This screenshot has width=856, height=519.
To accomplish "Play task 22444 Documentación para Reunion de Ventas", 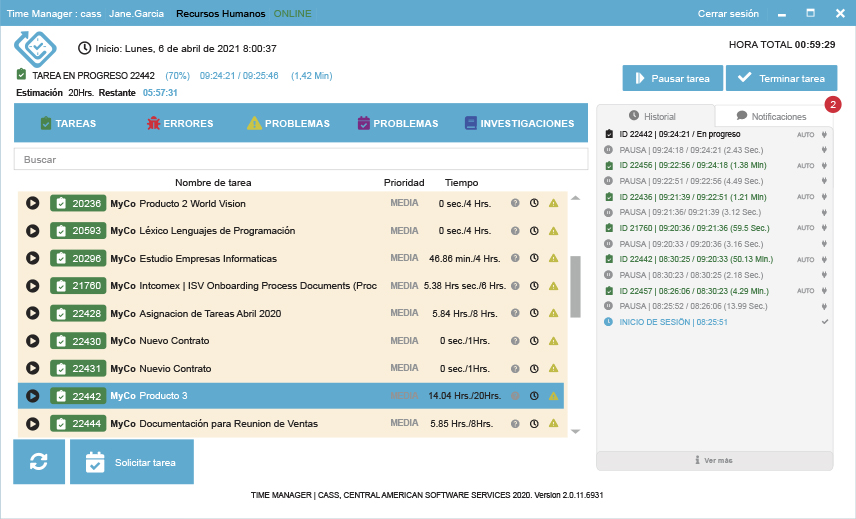I will pyautogui.click(x=32, y=423).
